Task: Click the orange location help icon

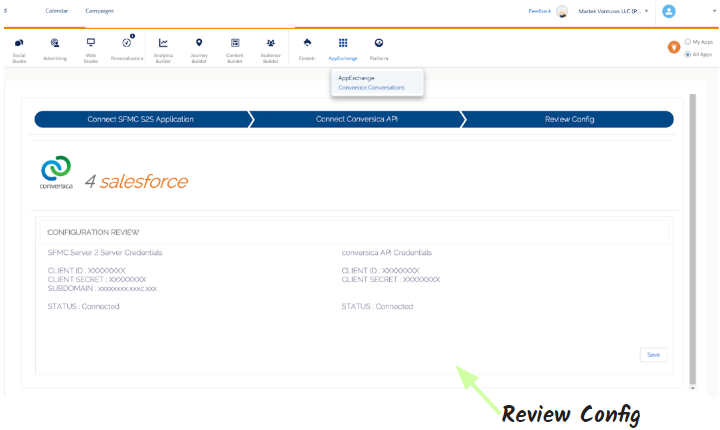Action: point(674,47)
